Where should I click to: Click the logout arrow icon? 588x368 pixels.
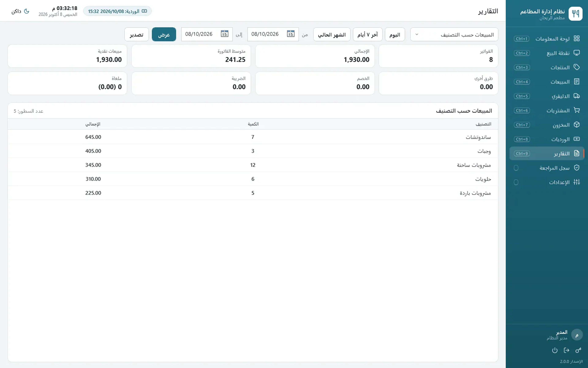click(x=566, y=350)
